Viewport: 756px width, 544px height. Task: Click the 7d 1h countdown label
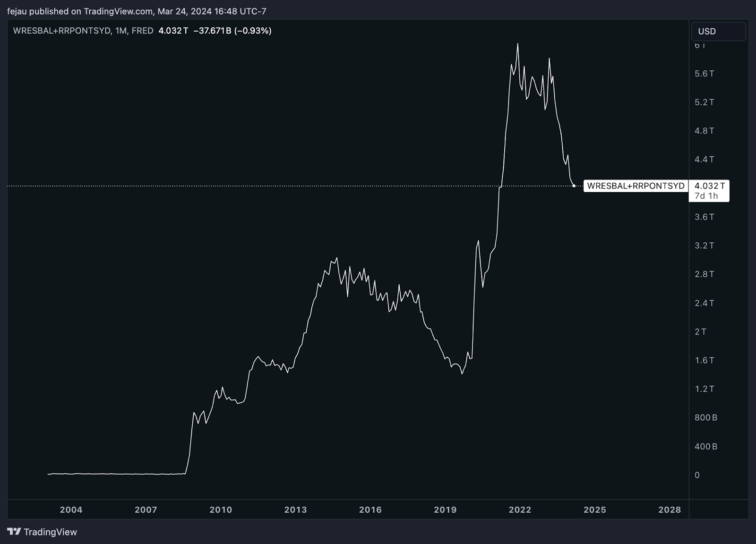[x=706, y=196]
